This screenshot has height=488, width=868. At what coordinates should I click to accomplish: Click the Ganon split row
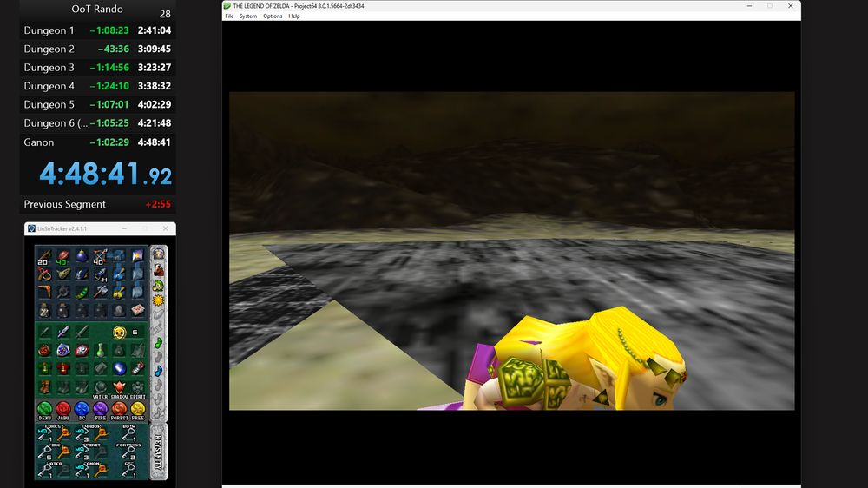(x=97, y=142)
